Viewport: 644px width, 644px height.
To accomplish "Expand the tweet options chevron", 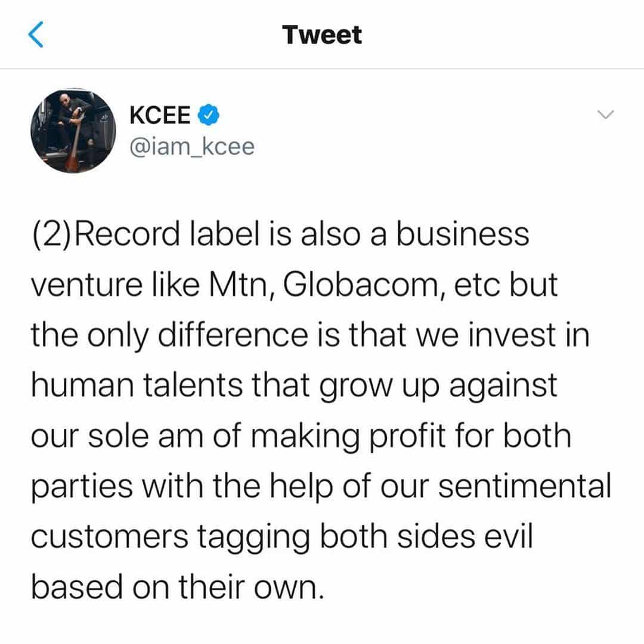I will (x=606, y=116).
